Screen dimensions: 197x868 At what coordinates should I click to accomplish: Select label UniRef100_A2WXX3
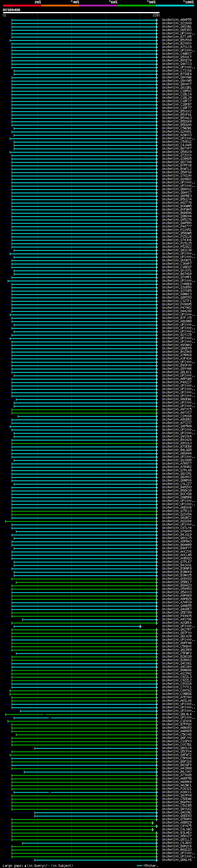[x=177, y=135]
